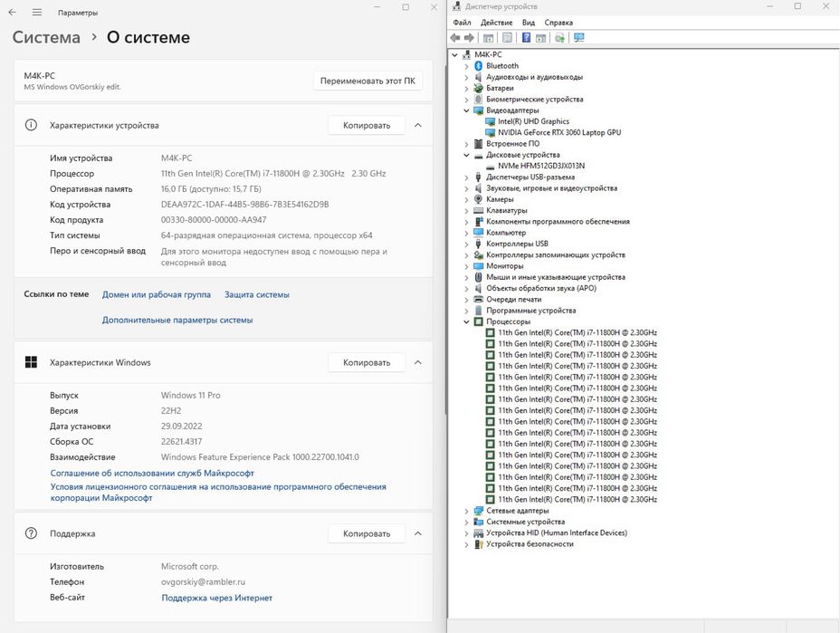Click the scan for hardware changes monitor icon
840x633 pixels.
pos(579,37)
